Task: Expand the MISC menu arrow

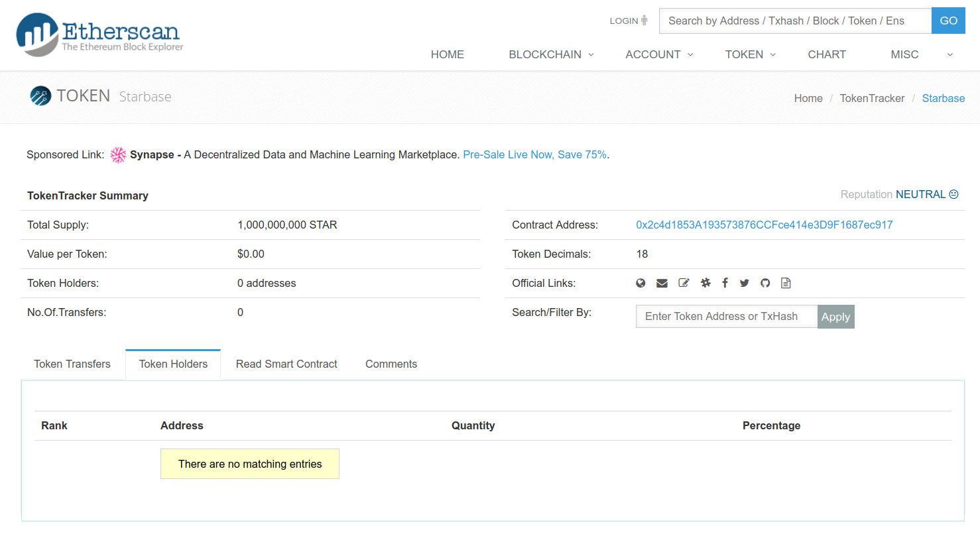Action: (950, 54)
